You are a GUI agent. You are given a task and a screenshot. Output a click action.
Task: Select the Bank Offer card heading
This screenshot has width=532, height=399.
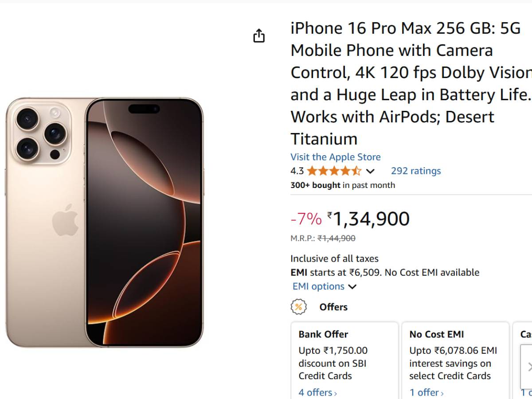[323, 334]
